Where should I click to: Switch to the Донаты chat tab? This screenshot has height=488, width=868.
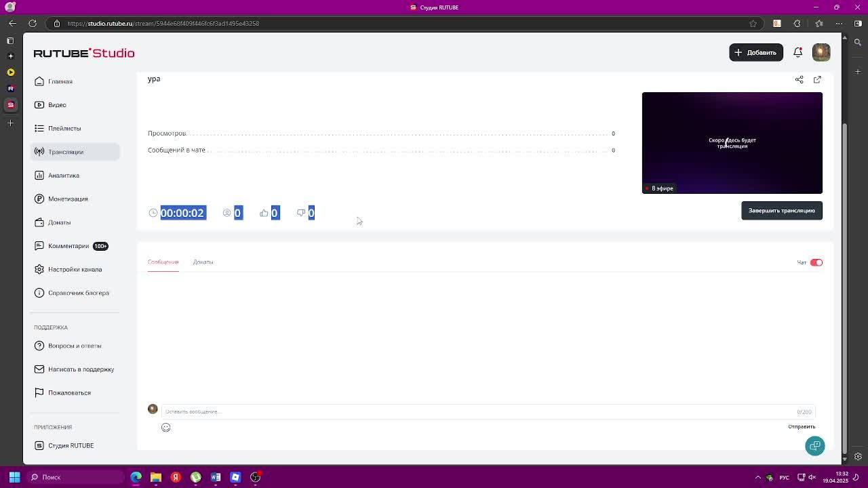point(203,262)
